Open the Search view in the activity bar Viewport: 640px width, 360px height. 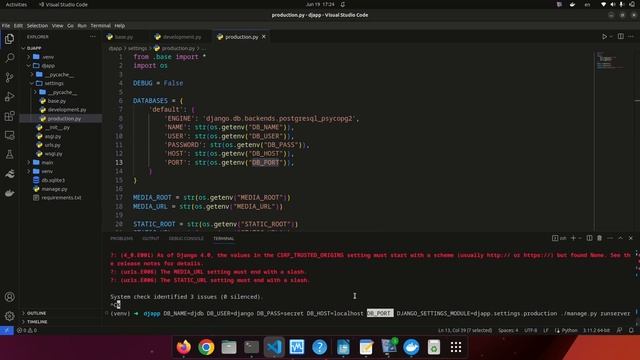[x=9, y=58]
